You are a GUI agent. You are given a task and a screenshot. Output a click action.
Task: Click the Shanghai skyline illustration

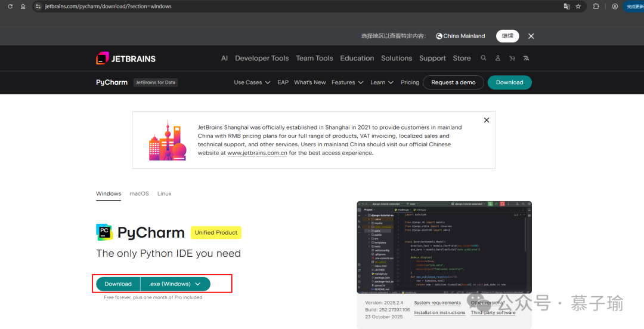coord(168,140)
